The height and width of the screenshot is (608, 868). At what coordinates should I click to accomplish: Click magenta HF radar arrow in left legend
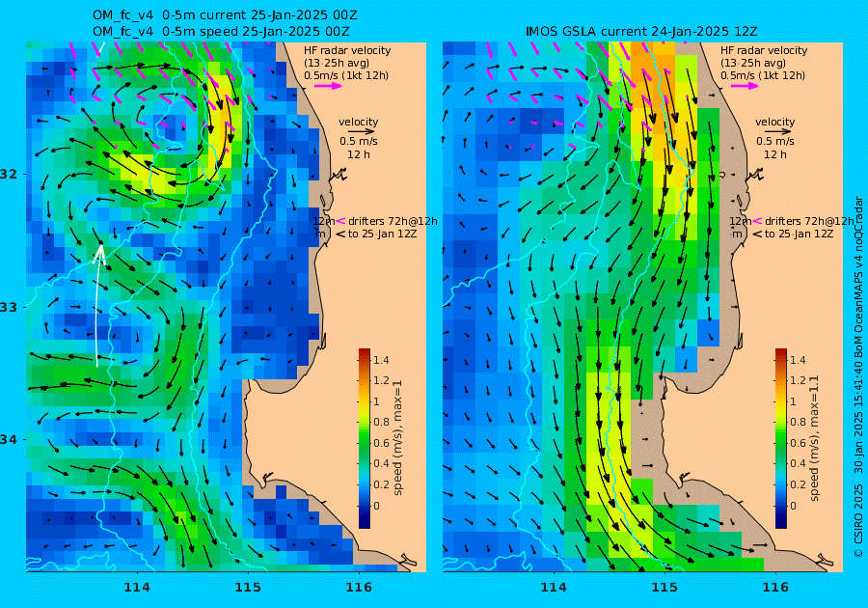coord(328,86)
